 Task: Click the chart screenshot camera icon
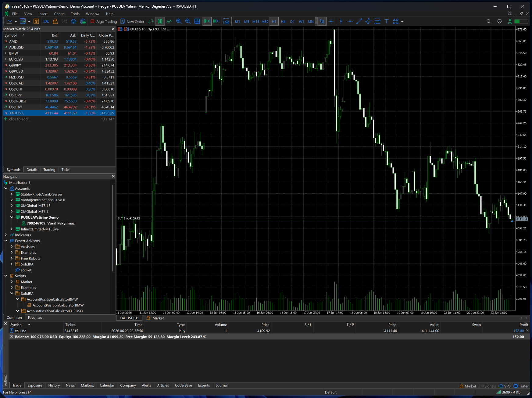[x=226, y=21]
